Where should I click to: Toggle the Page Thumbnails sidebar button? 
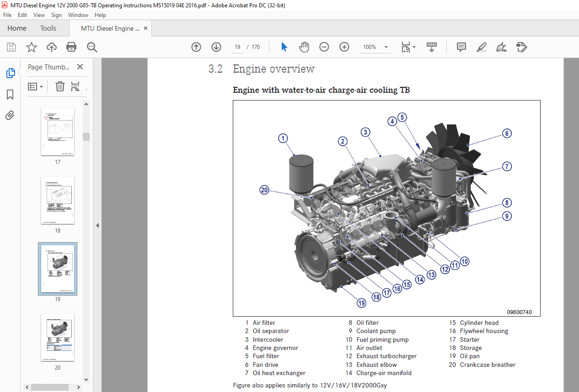pyautogui.click(x=10, y=73)
